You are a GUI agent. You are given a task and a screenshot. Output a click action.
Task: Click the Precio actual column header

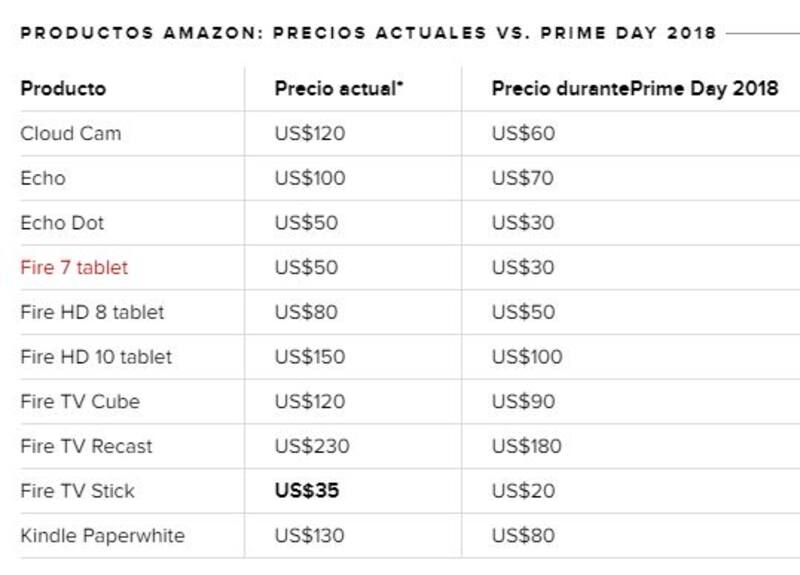(x=338, y=89)
